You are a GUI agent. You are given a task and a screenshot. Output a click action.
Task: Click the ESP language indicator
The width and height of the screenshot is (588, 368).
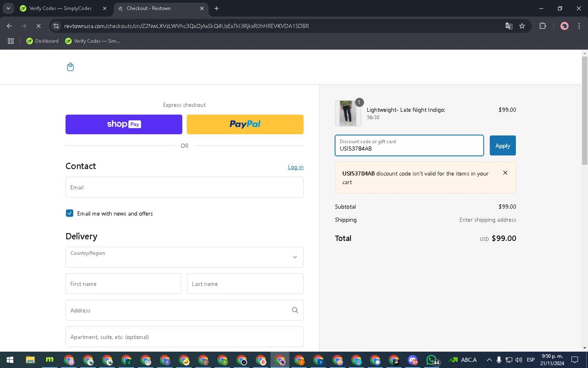531,360
